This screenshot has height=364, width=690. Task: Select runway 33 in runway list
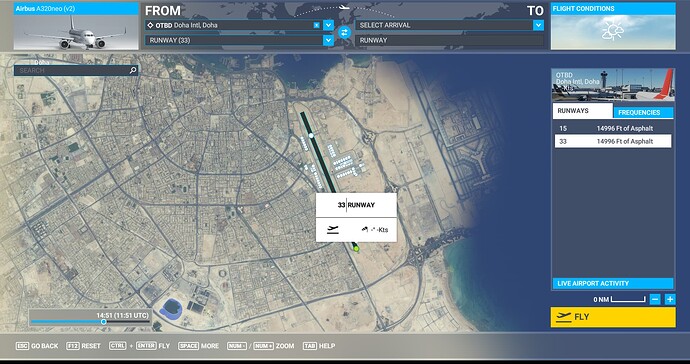click(613, 141)
